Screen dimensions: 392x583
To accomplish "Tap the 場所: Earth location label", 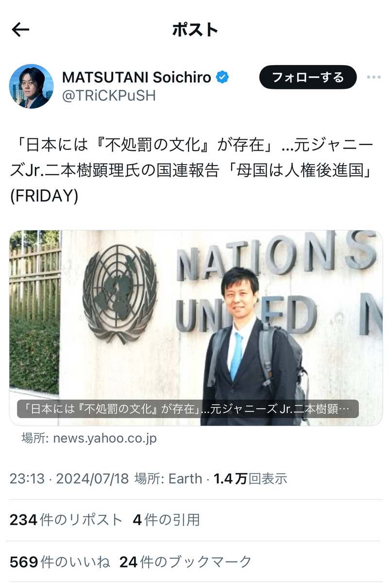I will pos(168,479).
